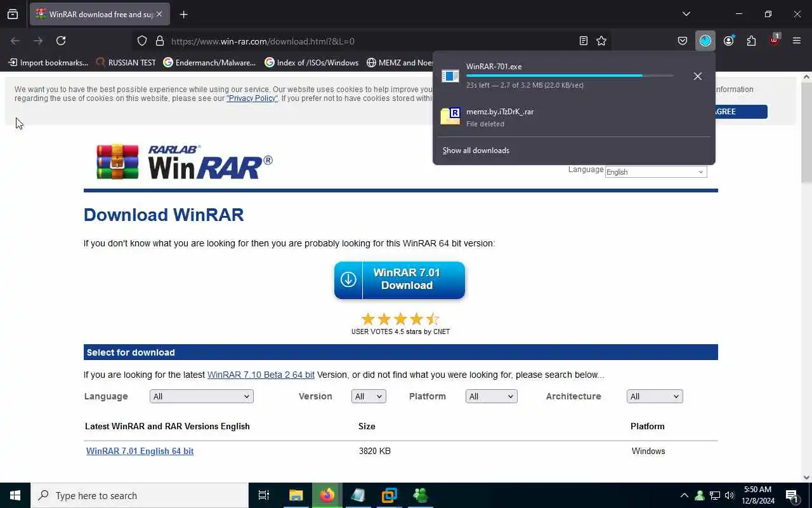Open the green users taskbar app
Screen dimensions: 812x508
420,495
